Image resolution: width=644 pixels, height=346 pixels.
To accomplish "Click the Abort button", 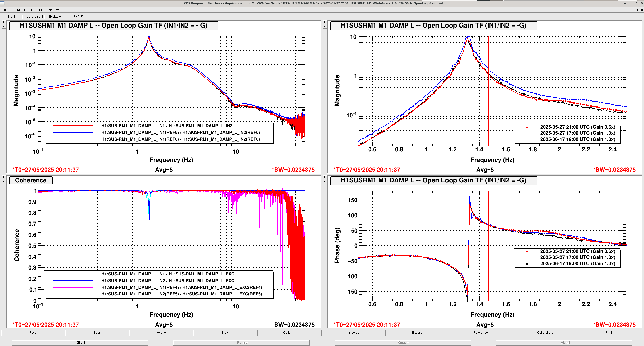I will click(564, 343).
